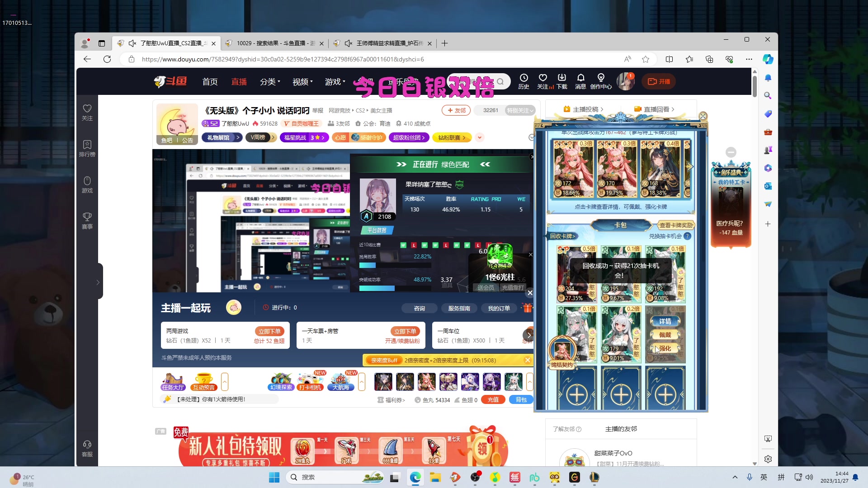Toggle microphone icon in system tray
This screenshot has width=868, height=488.
click(x=749, y=477)
